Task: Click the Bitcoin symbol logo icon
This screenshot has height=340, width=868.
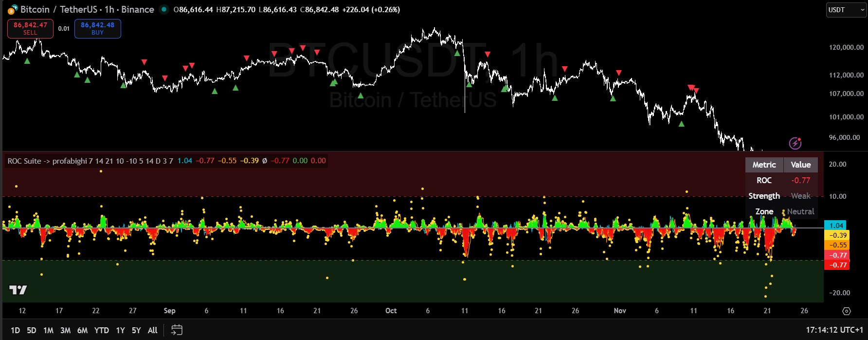Action: [x=13, y=9]
